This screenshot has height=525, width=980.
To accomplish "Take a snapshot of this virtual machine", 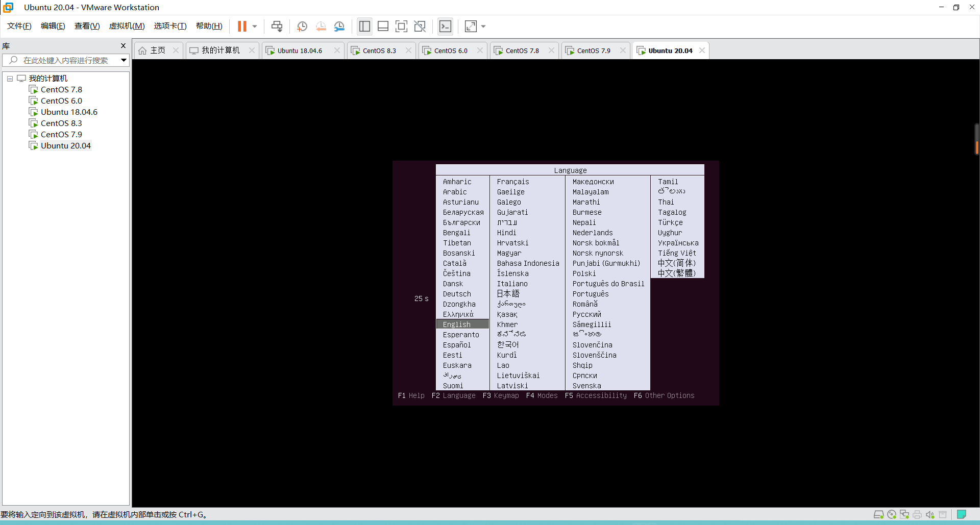I will tap(302, 26).
